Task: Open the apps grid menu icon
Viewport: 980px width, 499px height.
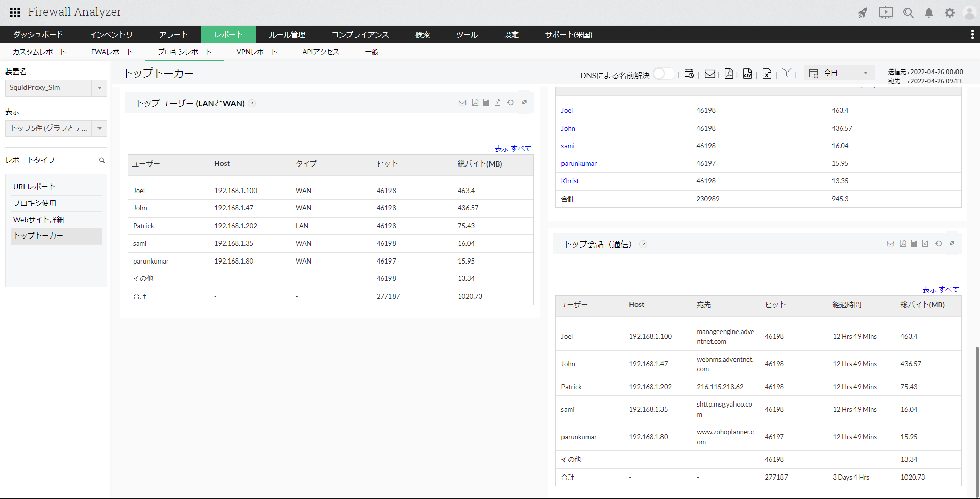Action: point(15,12)
